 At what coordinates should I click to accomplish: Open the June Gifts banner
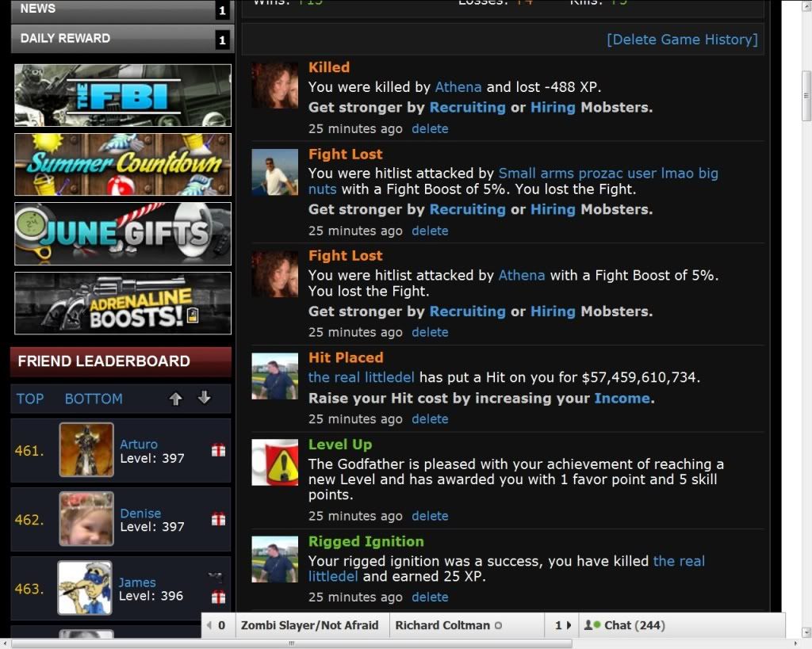123,234
